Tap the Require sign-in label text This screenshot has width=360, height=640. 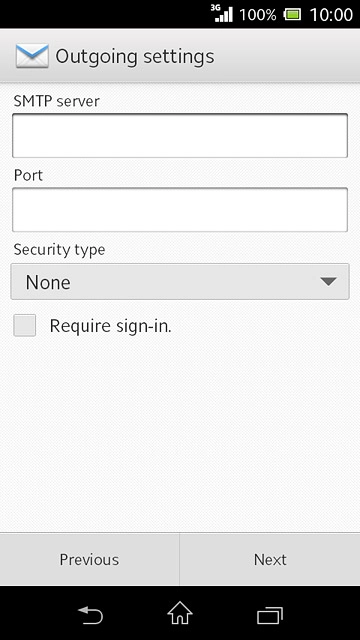pyautogui.click(x=111, y=326)
